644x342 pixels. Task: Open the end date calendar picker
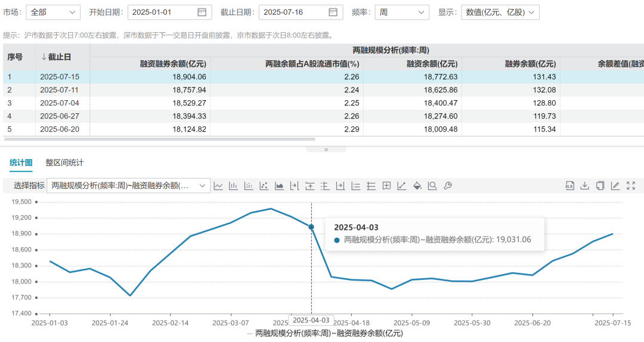[x=333, y=13]
